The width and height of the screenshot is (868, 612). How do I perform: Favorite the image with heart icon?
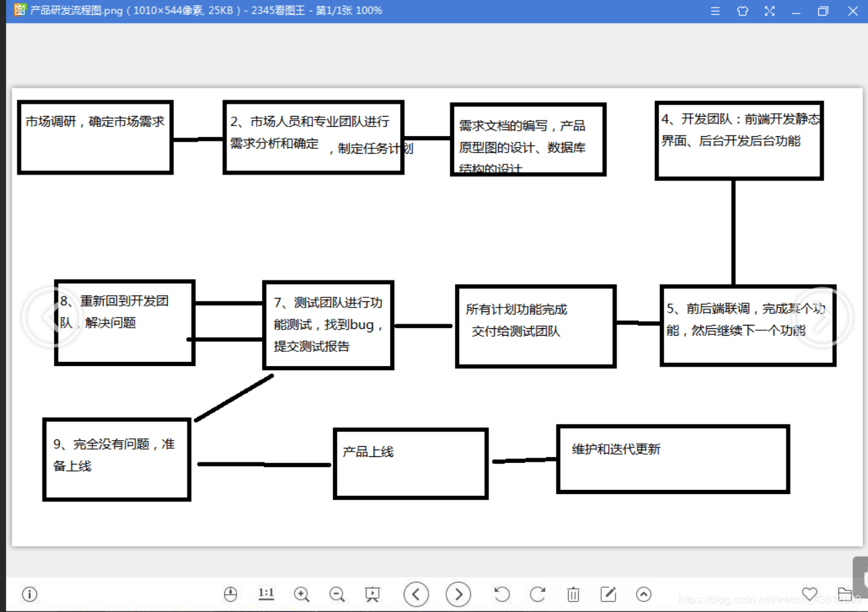[809, 594]
